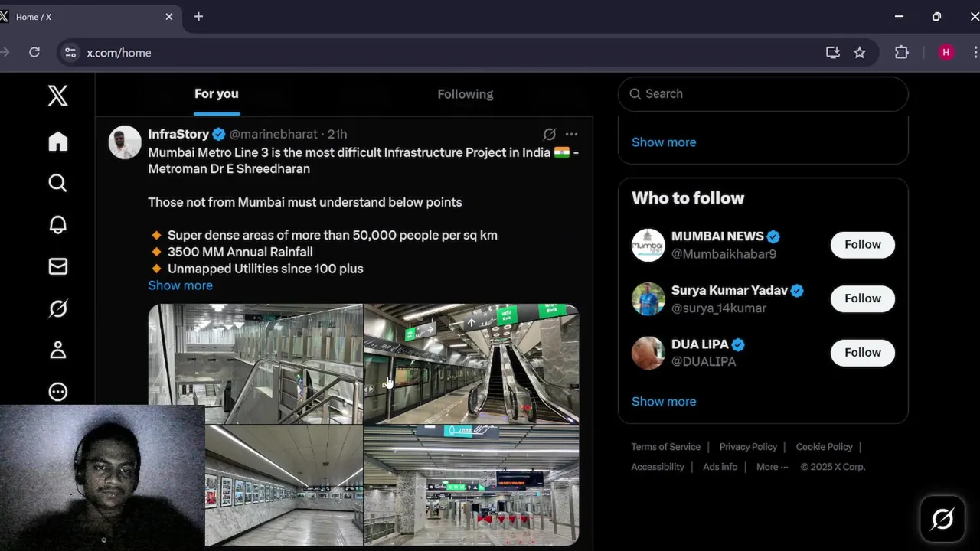Open Messages envelope icon

(57, 266)
